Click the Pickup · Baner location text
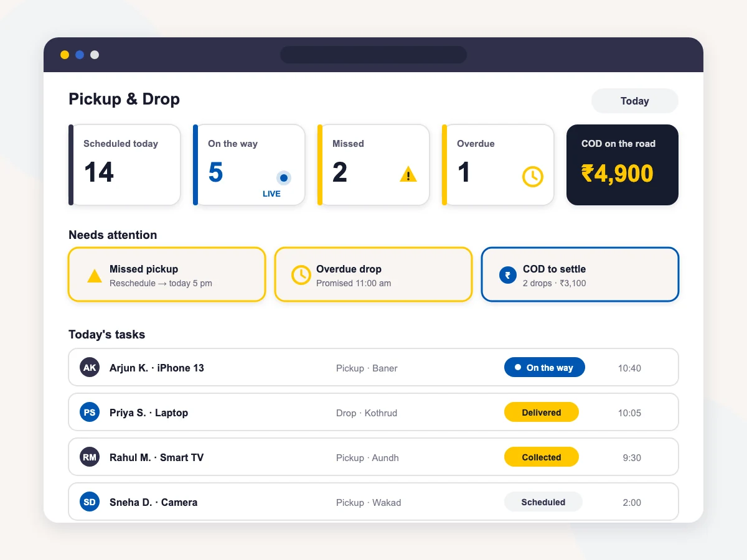 [x=367, y=368]
